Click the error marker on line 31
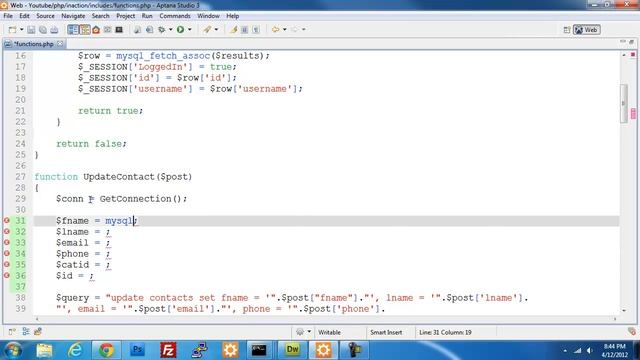Image resolution: width=640 pixels, height=360 pixels. [x=7, y=220]
